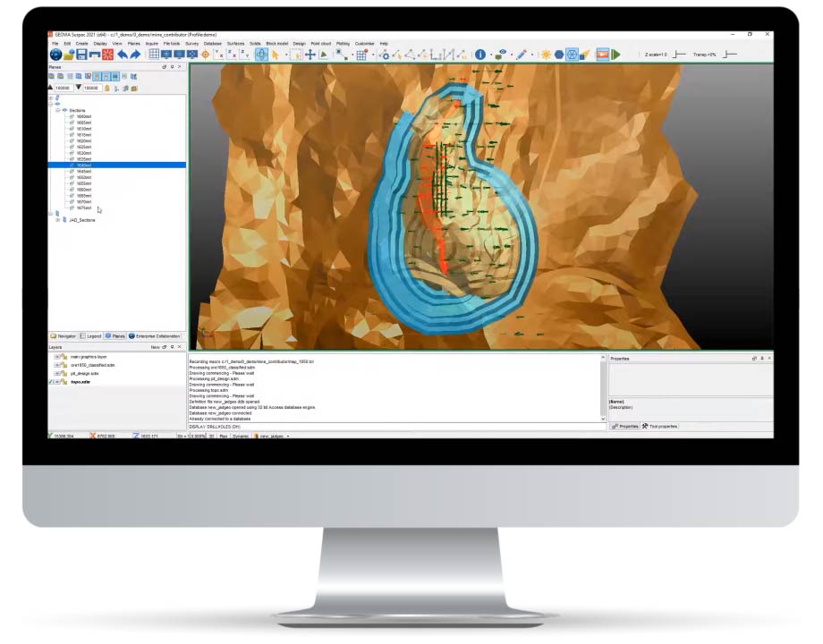Viewport: 823px width, 644px height.
Task: Click the orange crosshair target icon
Action: (x=206, y=55)
